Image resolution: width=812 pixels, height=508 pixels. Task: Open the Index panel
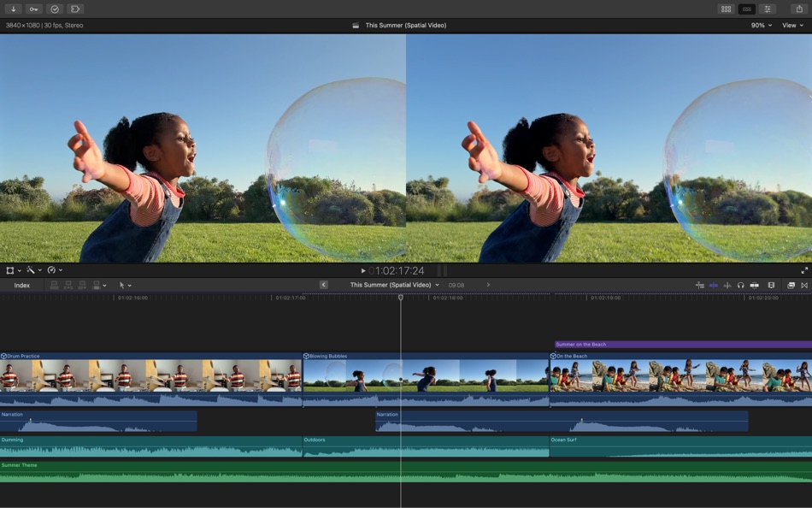pos(21,285)
